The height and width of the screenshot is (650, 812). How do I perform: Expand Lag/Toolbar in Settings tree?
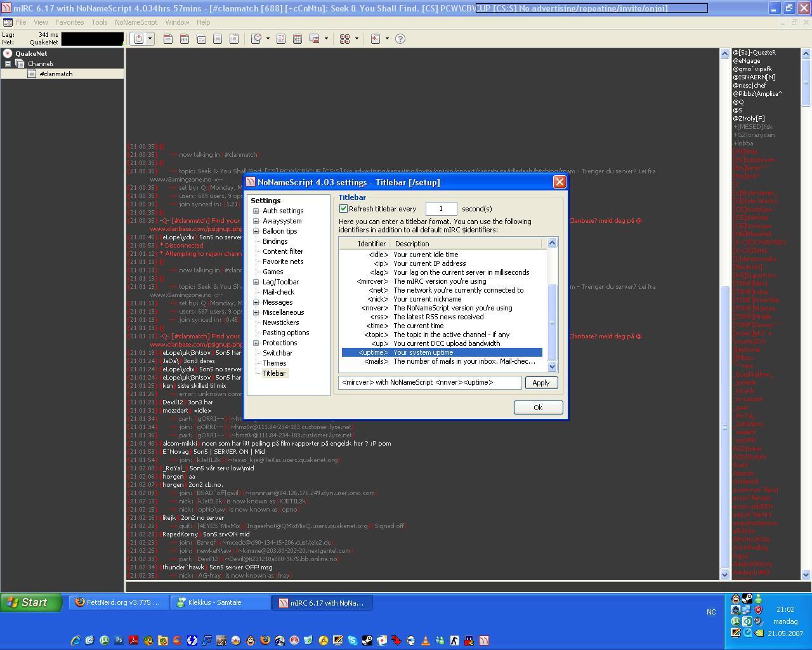256,282
